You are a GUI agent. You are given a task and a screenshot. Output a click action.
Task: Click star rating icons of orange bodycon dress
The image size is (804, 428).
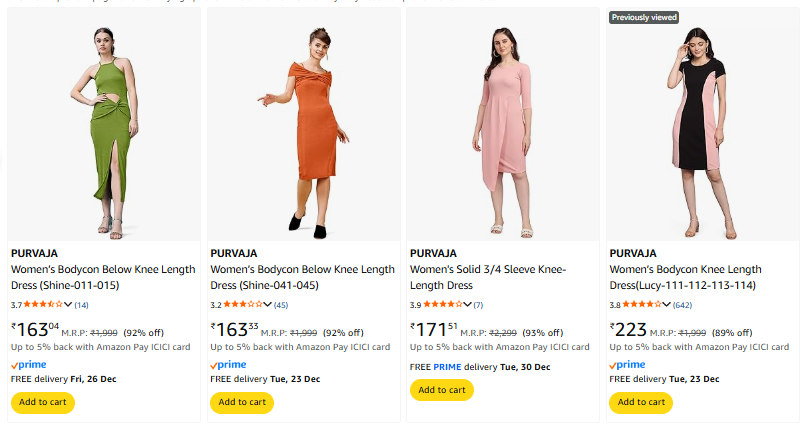coord(243,304)
